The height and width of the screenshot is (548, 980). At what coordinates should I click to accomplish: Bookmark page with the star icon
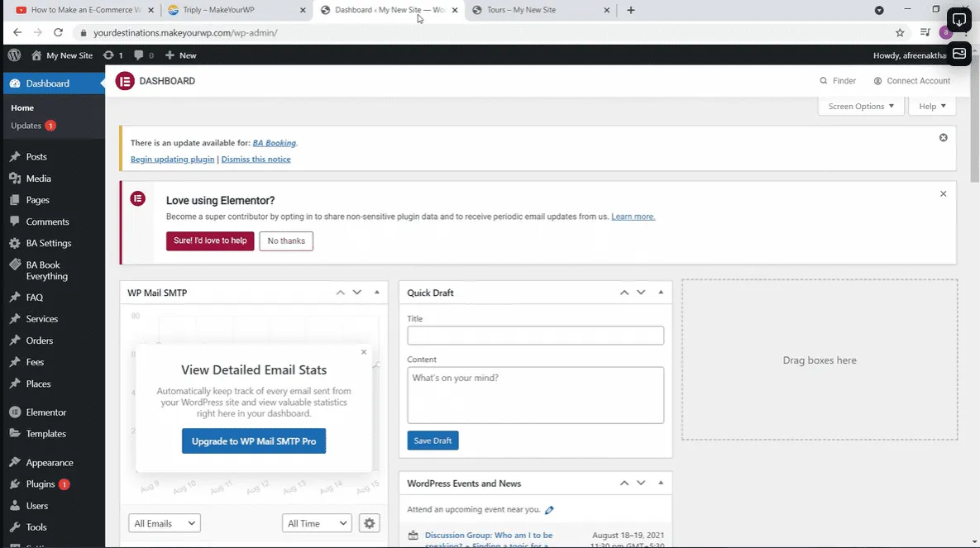click(900, 32)
